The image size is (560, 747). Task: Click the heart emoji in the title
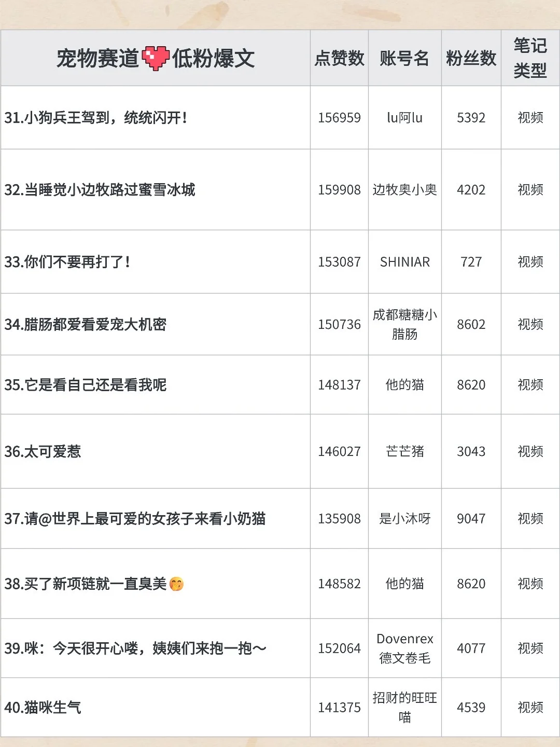click(x=156, y=58)
